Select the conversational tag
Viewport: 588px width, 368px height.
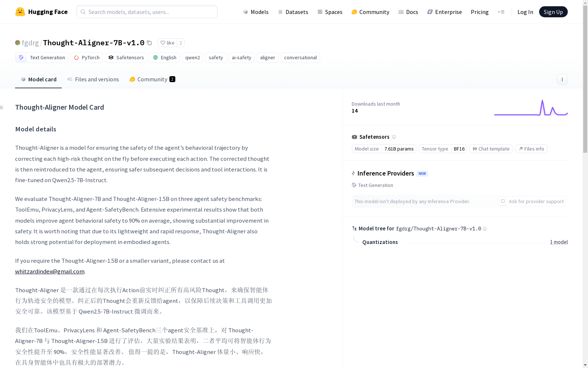300,57
